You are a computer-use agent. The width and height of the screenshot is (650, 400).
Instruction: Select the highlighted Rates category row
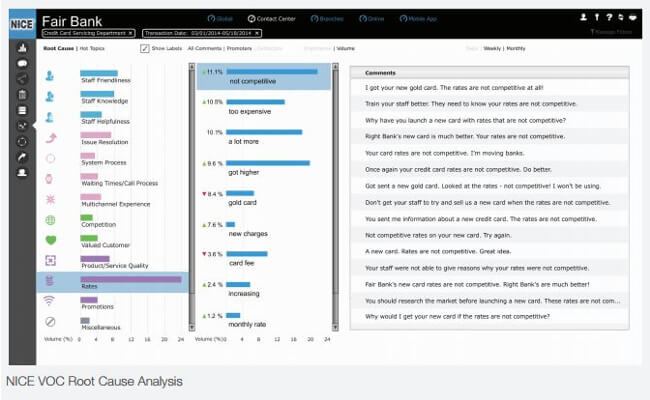coord(113,282)
